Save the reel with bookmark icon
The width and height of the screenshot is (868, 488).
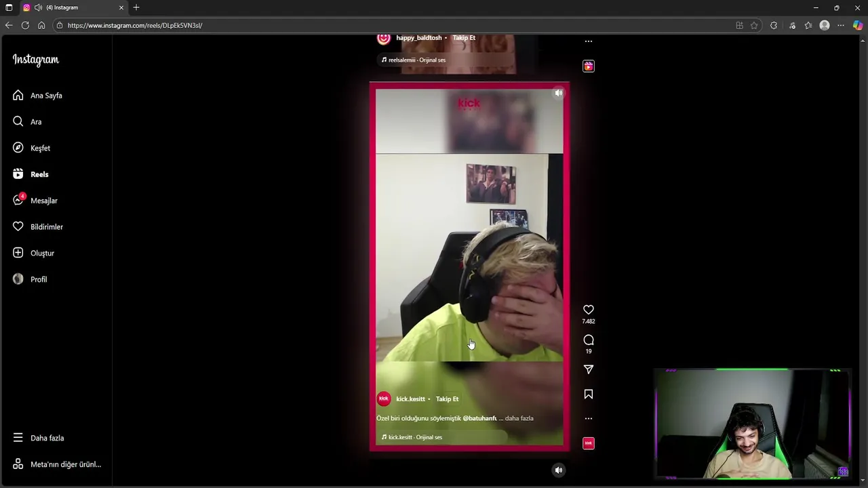[589, 394]
